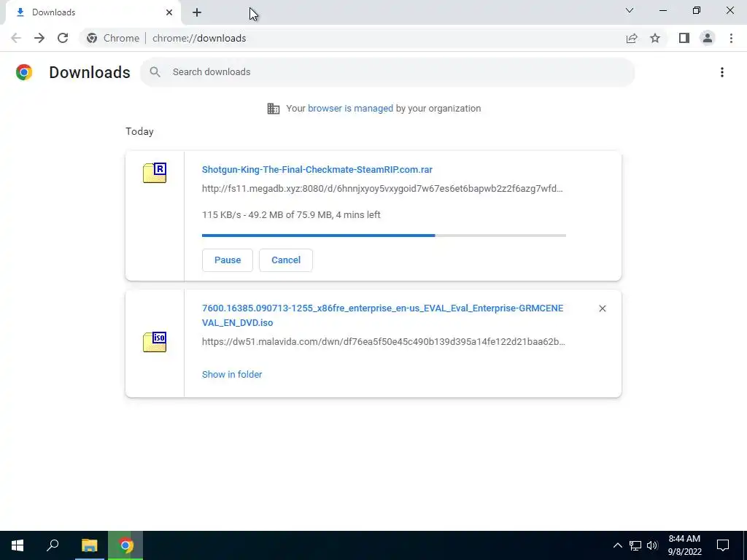The width and height of the screenshot is (747, 560).
Task: Click the 'Today' date heading
Action: [139, 131]
